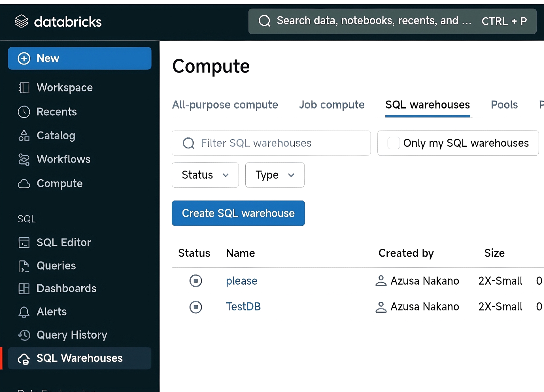Switch to All-purpose compute tab

pos(225,104)
